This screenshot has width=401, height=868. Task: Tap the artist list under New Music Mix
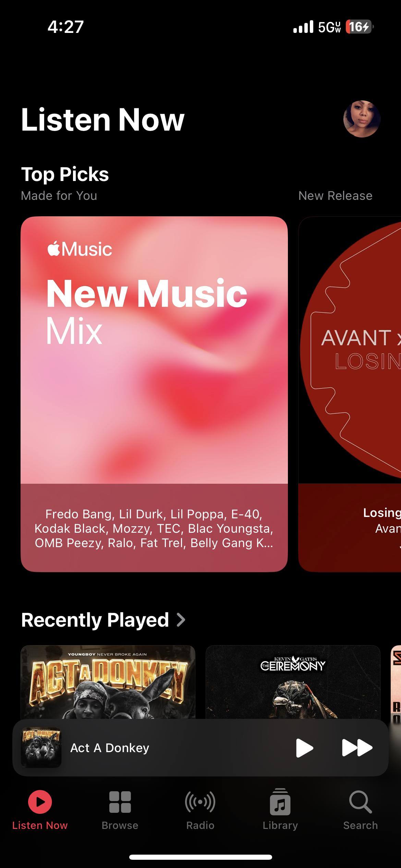tap(154, 528)
